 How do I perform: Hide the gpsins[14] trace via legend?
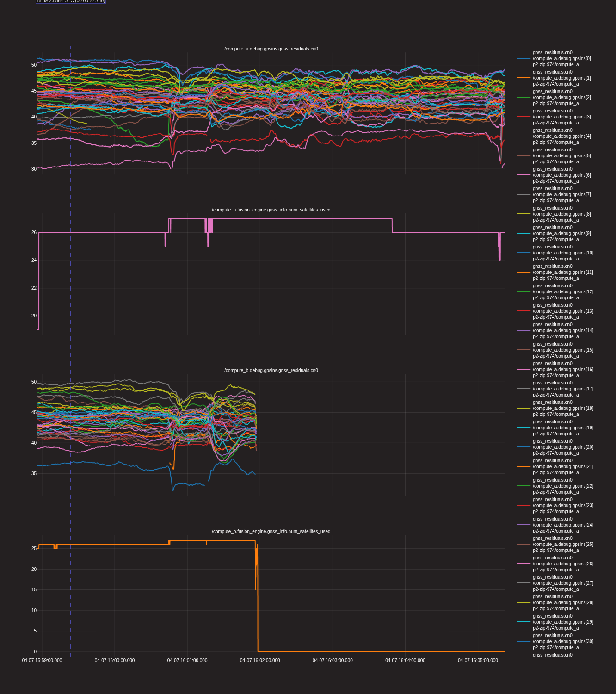555,331
